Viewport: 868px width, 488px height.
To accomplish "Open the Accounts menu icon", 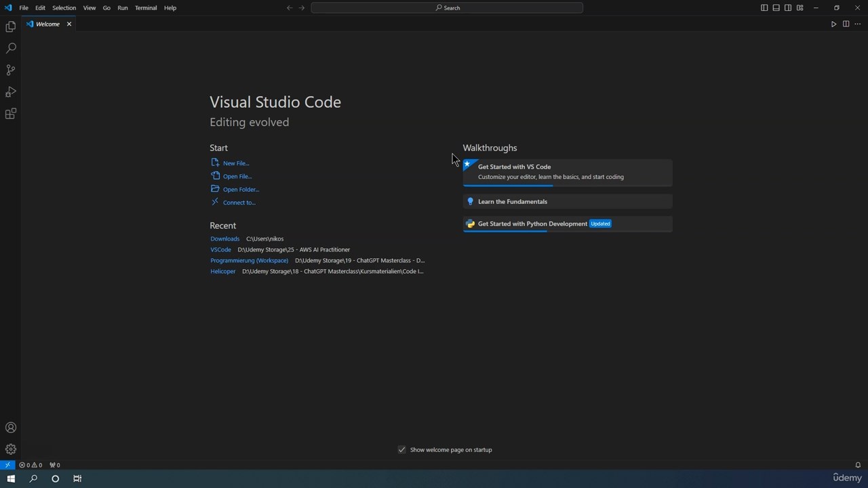I will [x=10, y=428].
